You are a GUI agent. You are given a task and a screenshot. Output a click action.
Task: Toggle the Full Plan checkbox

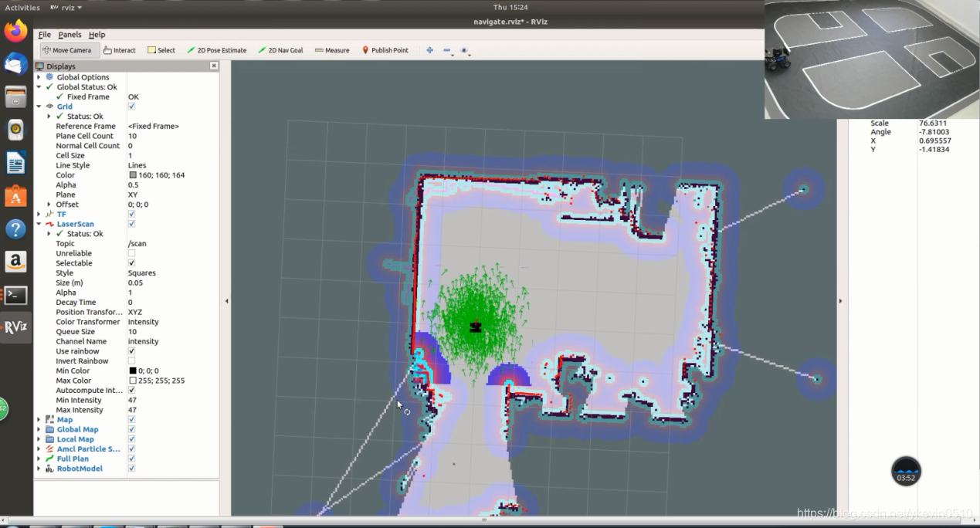(131, 459)
